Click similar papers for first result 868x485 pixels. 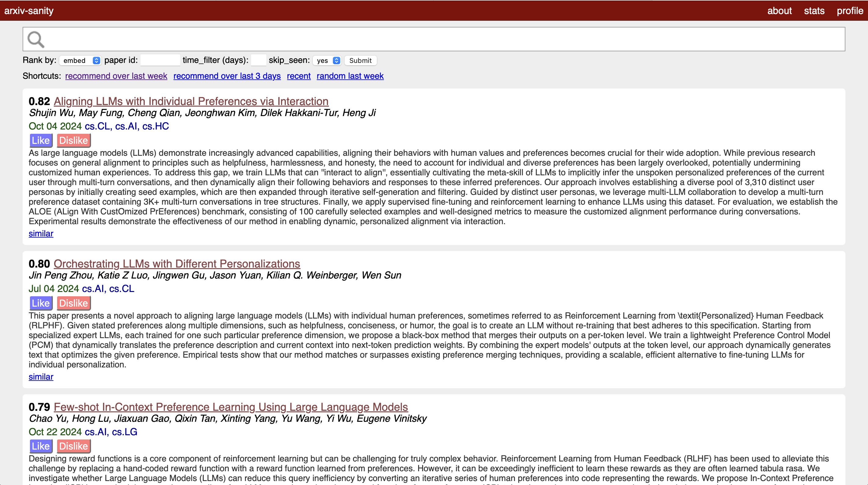[41, 233]
